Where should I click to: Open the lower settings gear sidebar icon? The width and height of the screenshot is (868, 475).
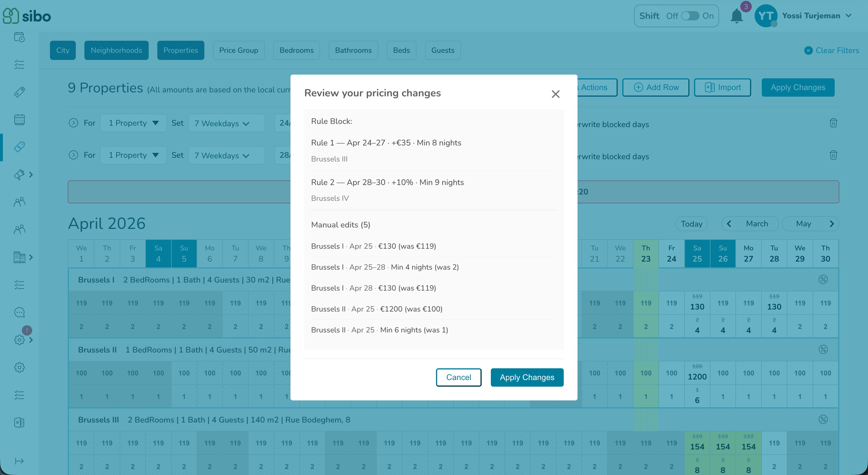click(x=19, y=367)
